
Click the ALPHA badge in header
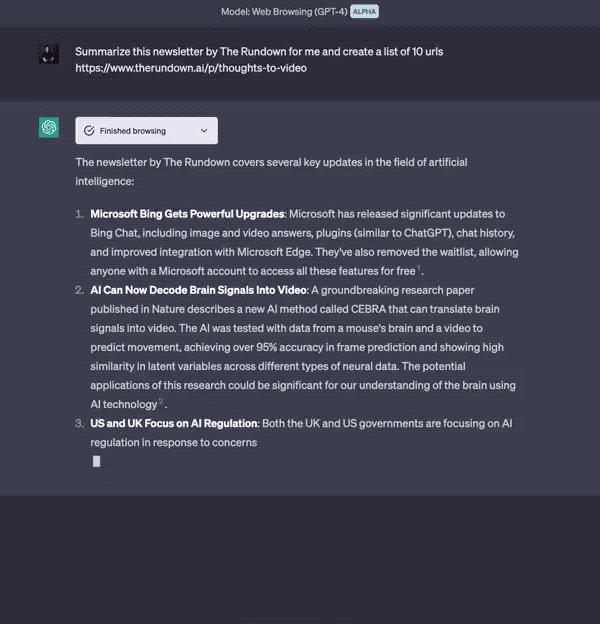click(364, 12)
